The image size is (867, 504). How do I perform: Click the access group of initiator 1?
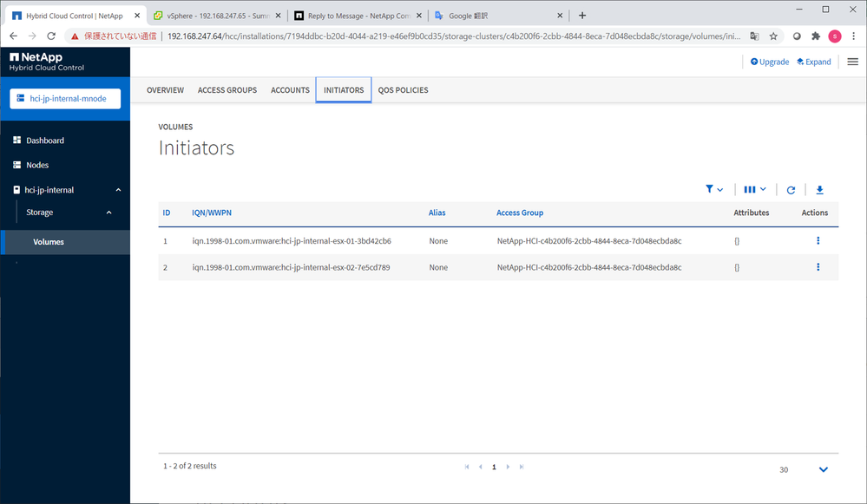pyautogui.click(x=589, y=241)
